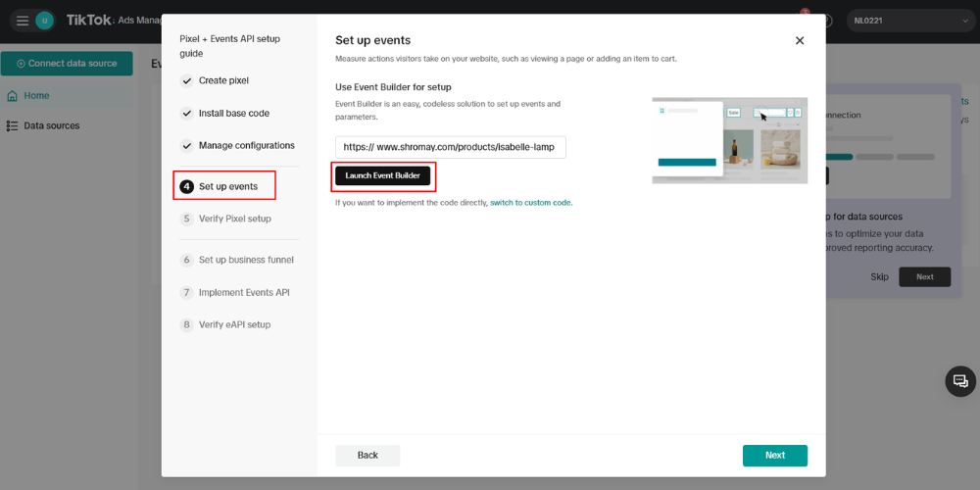The image size is (980, 490).
Task: Select Verify eAPI setup step
Action: pos(234,325)
